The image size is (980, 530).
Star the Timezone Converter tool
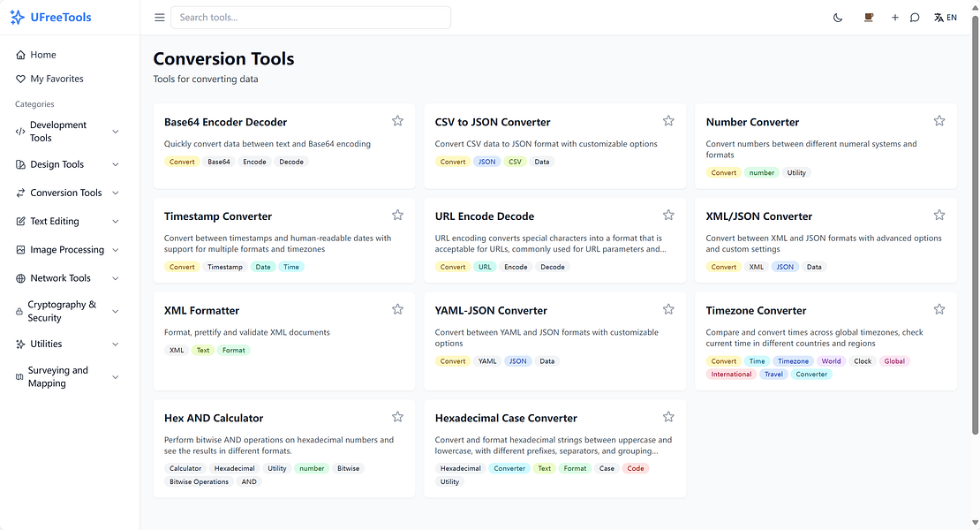(939, 309)
